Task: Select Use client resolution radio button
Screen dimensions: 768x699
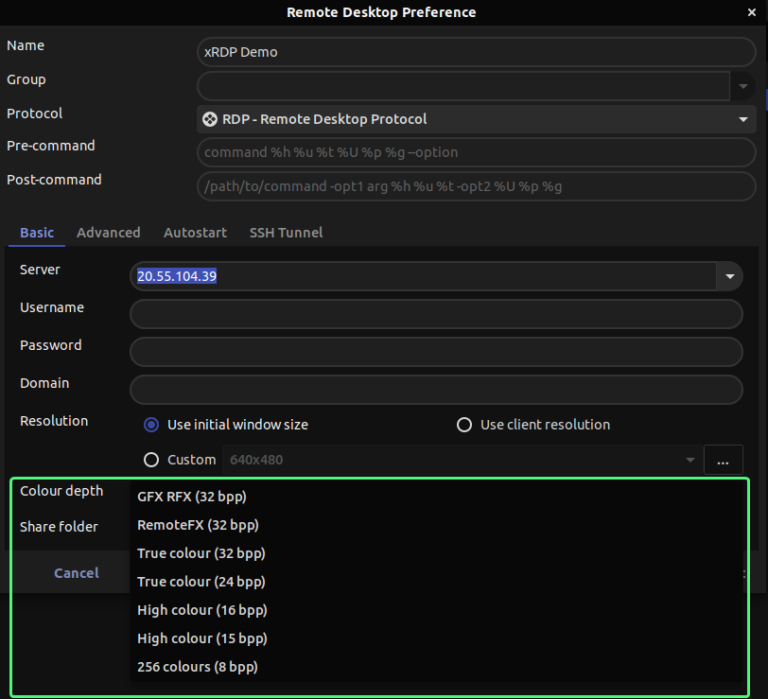Action: (x=464, y=425)
